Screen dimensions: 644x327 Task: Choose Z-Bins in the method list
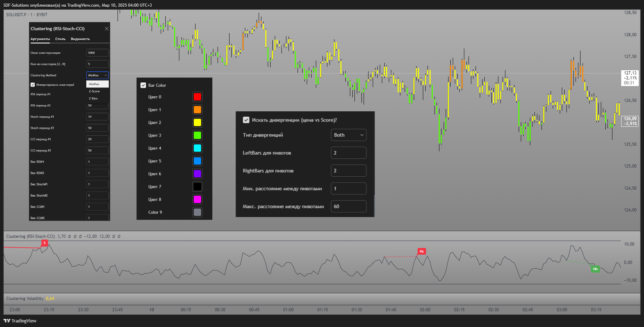tap(98, 99)
